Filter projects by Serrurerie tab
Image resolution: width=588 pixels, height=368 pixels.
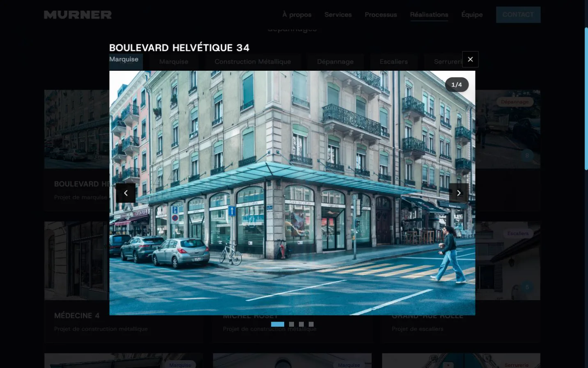tap(448, 61)
